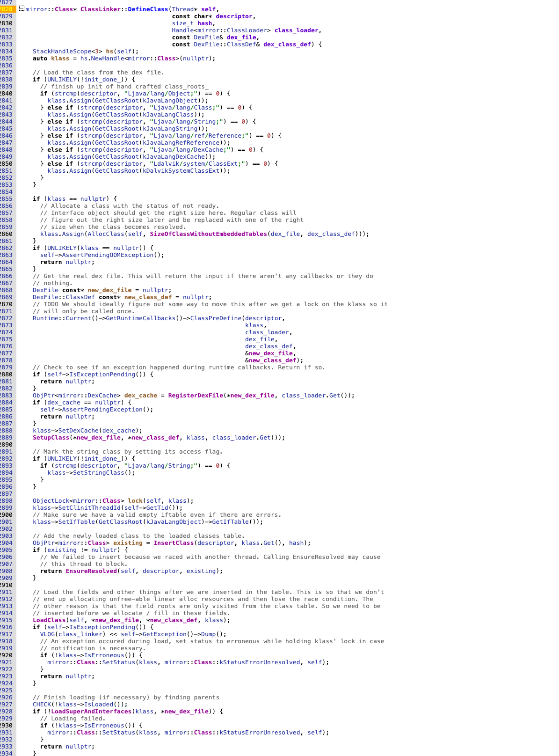
Task: Click line number 2900
Action: tap(6, 514)
